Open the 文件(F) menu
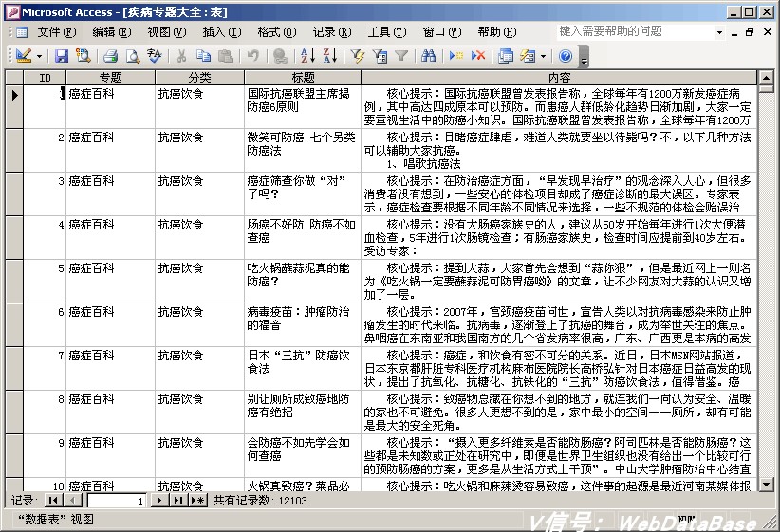This screenshot has height=532, width=780. click(x=57, y=32)
